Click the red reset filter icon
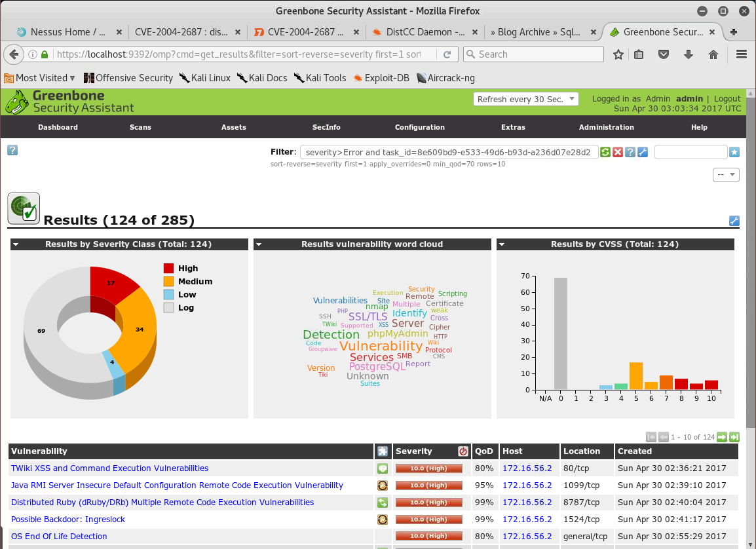 (618, 152)
